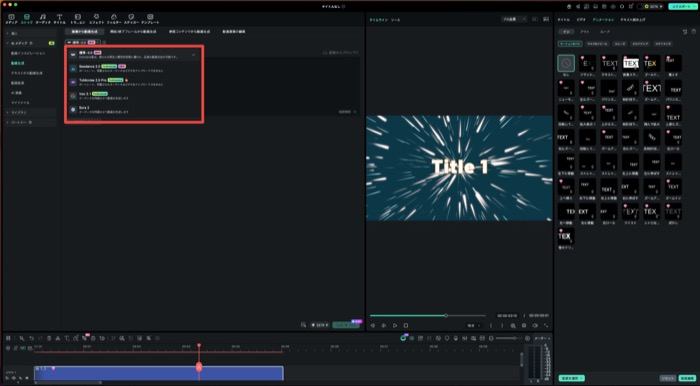Open the Transitions toolbar icon

[x=77, y=19]
